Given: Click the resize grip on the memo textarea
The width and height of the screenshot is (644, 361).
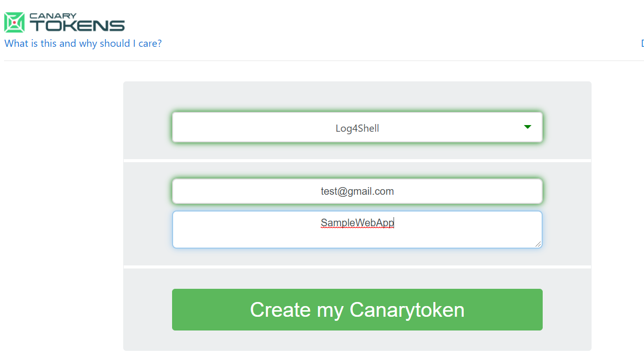Looking at the screenshot, I should [539, 245].
